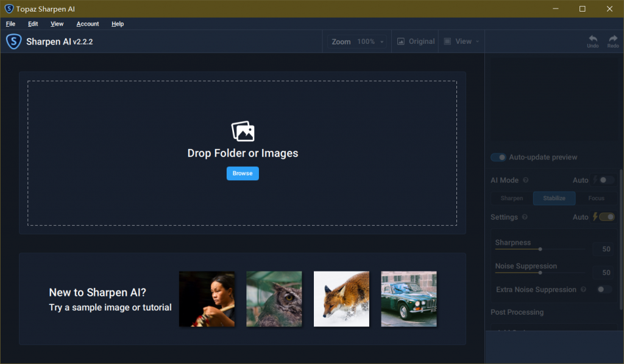
Task: Open the File menu
Action: pyautogui.click(x=10, y=24)
